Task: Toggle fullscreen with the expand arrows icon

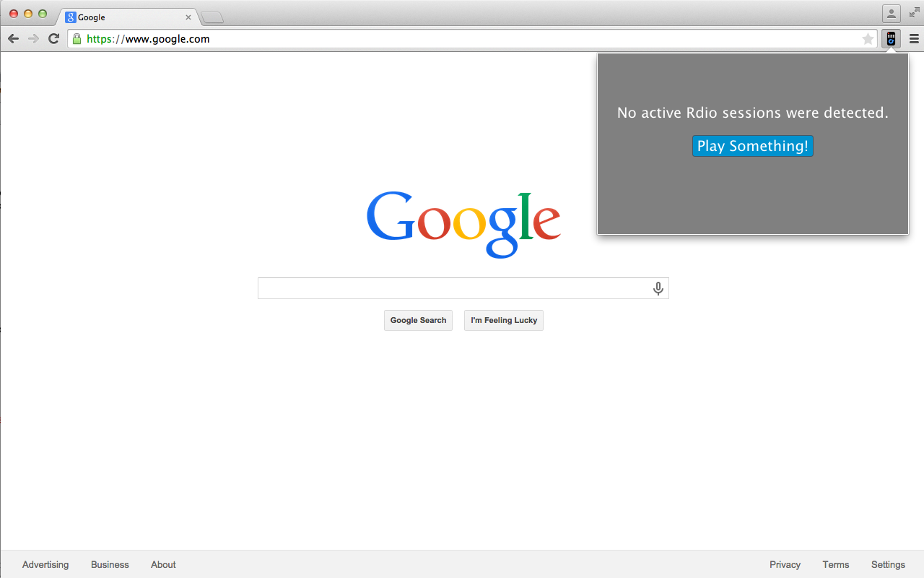Action: pyautogui.click(x=915, y=12)
